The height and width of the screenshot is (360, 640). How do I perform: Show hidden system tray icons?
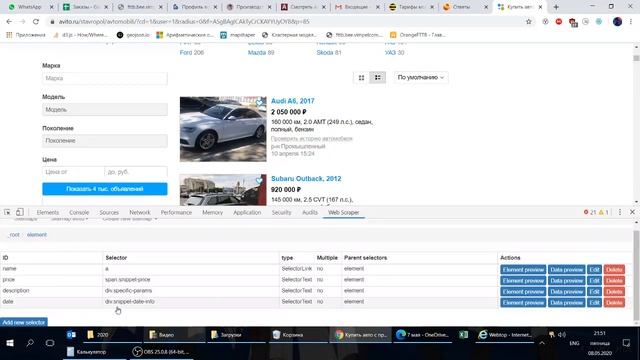pyautogui.click(x=542, y=343)
